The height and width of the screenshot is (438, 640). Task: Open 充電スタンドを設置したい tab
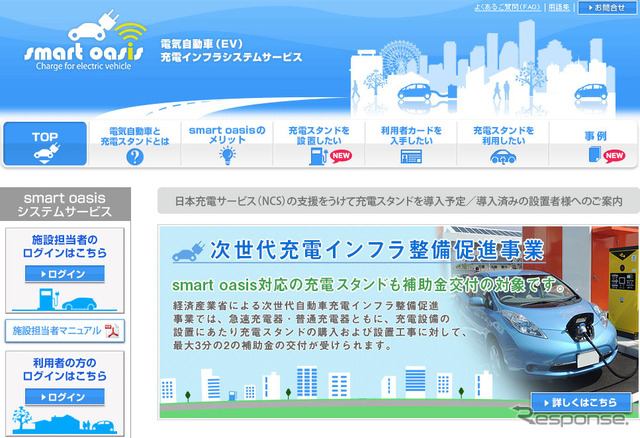coord(319,144)
